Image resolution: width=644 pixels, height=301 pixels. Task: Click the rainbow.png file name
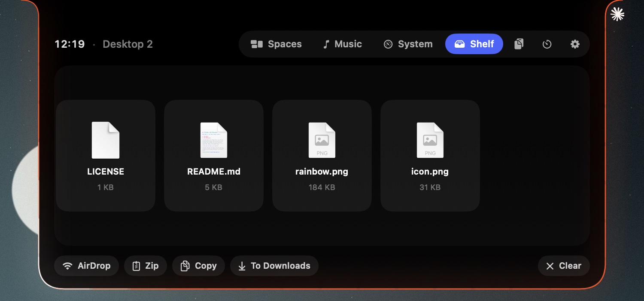point(322,172)
